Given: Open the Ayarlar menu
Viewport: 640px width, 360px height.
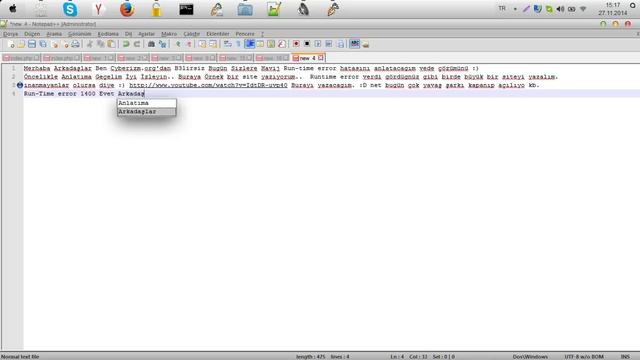Looking at the screenshot, I should click(147, 34).
